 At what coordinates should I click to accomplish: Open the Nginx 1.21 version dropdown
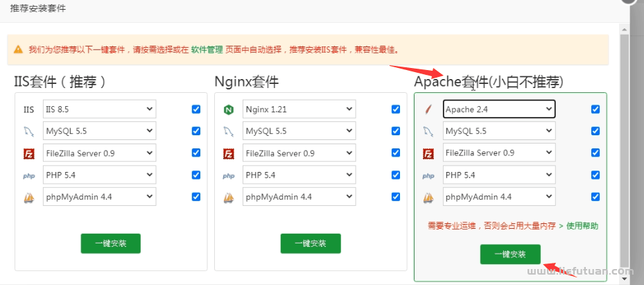(x=299, y=110)
